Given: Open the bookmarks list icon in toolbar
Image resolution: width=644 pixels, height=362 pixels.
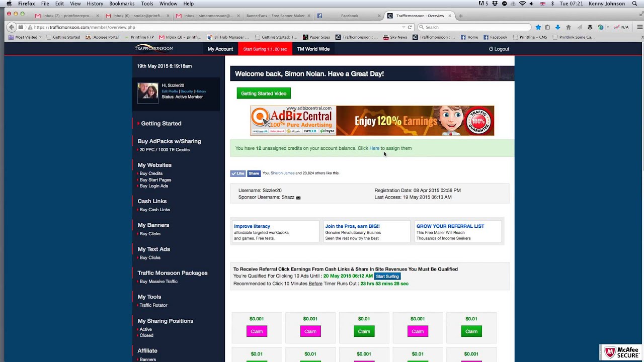Looking at the screenshot, I should point(547,27).
